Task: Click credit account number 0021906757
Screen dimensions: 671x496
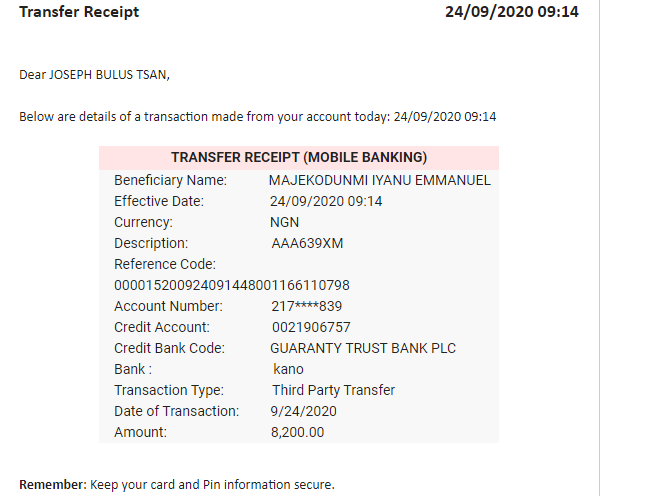Action: click(311, 327)
